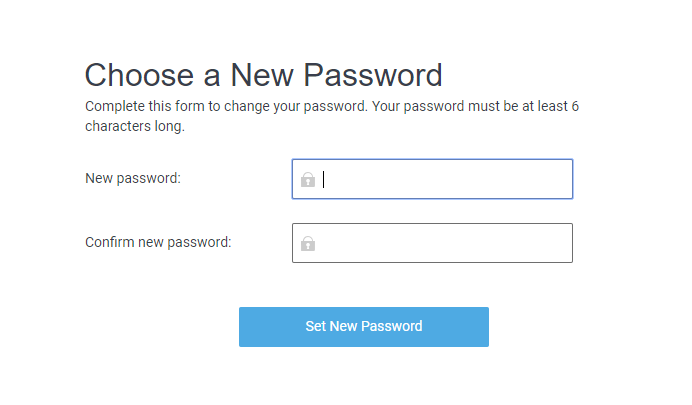Click the "characters long." text line
Image resolution: width=692 pixels, height=405 pixels.
[x=135, y=127]
